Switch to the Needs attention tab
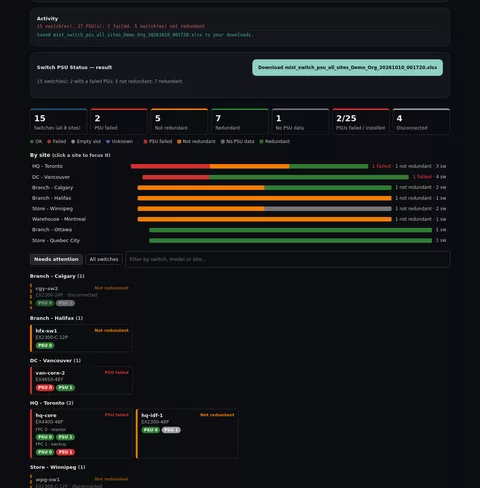This screenshot has width=480, height=488. (x=56, y=259)
